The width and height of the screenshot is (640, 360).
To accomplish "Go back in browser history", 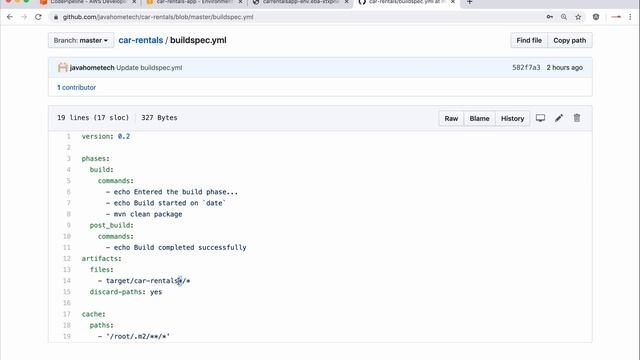I will (x=10, y=17).
